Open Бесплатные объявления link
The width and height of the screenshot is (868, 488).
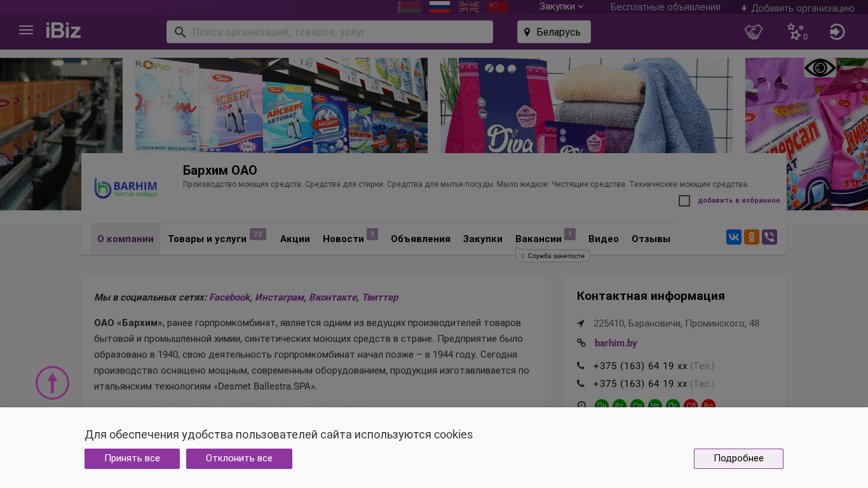click(x=665, y=7)
